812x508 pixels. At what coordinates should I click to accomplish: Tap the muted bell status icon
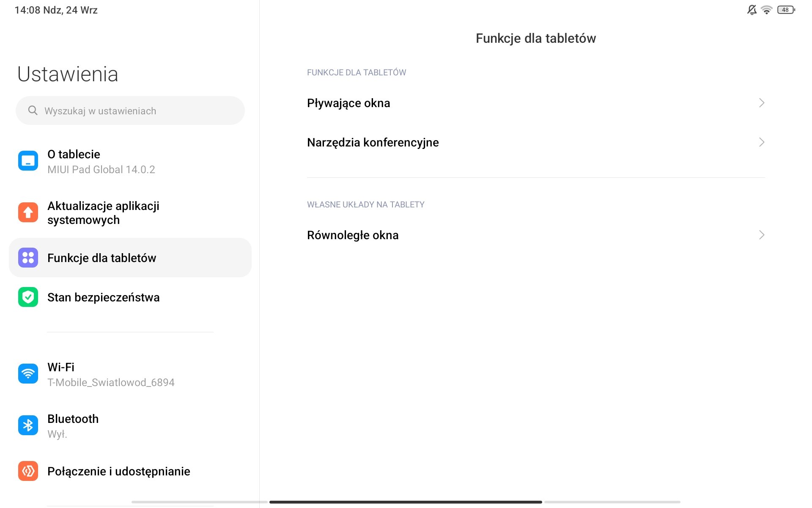tap(752, 10)
